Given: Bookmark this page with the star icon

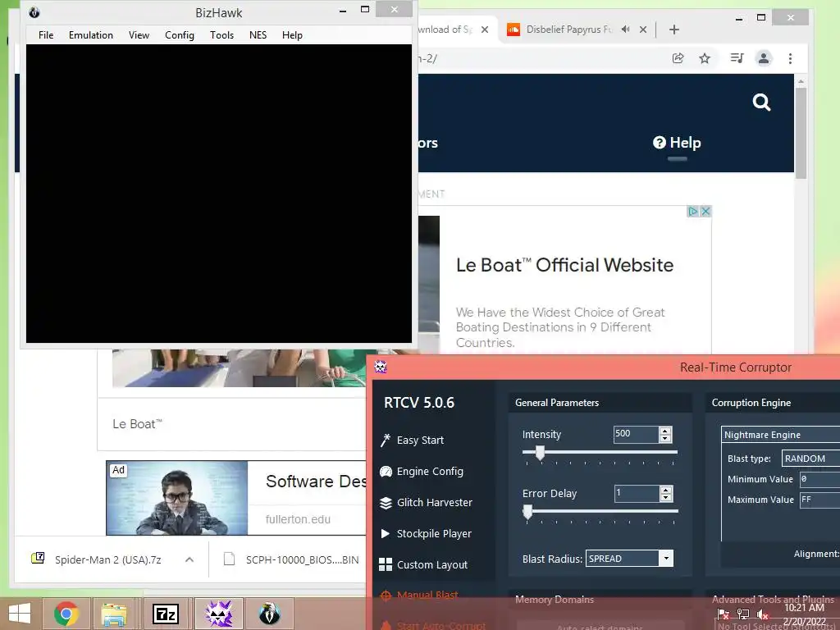Looking at the screenshot, I should tap(705, 58).
